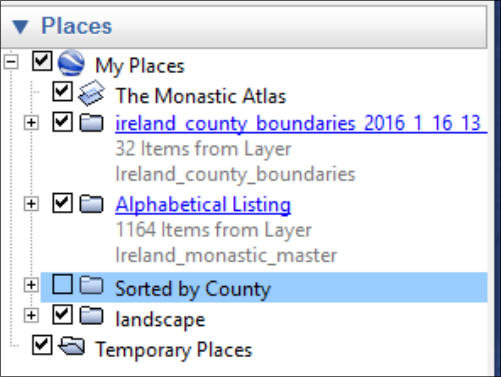Open the ireland_county_boundaries link
The width and height of the screenshot is (501, 377).
click(301, 124)
